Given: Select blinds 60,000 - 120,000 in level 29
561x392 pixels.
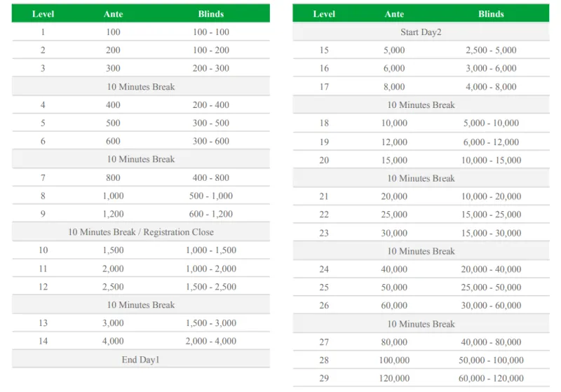Looking at the screenshot, I should coord(491,378).
